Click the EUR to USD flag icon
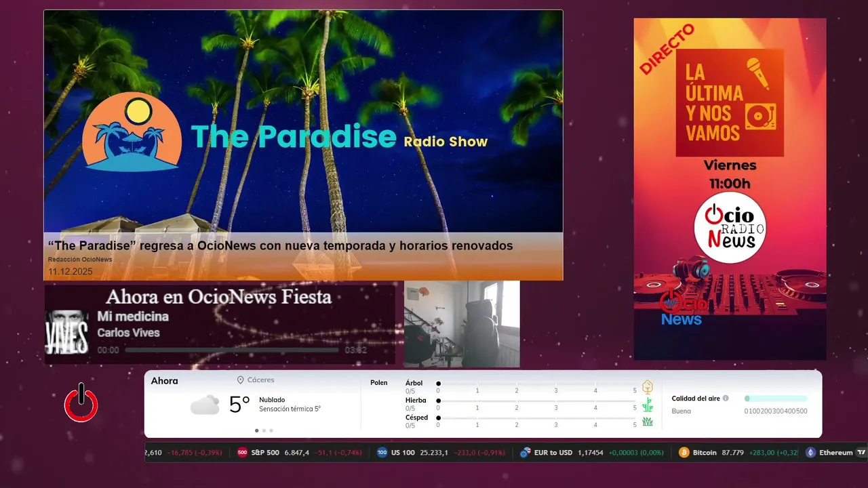 pyautogui.click(x=525, y=452)
